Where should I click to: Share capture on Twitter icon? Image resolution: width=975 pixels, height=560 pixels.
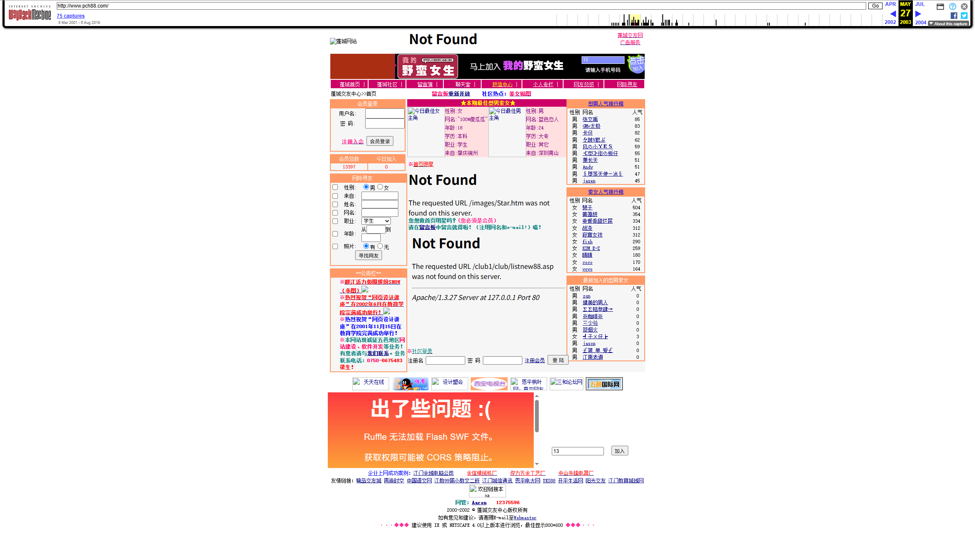(964, 16)
